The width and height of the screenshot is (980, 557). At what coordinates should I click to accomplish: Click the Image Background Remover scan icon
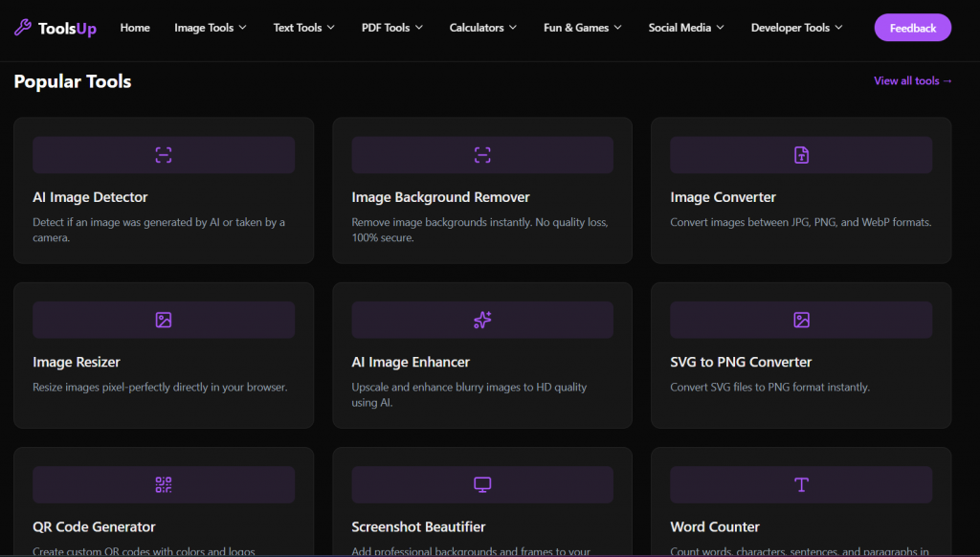coord(482,155)
